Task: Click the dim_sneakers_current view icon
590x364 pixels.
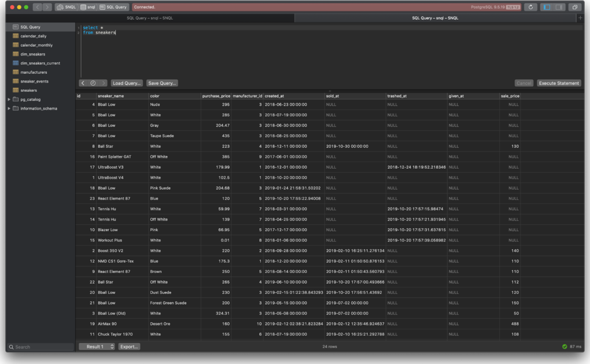Action: click(16, 63)
